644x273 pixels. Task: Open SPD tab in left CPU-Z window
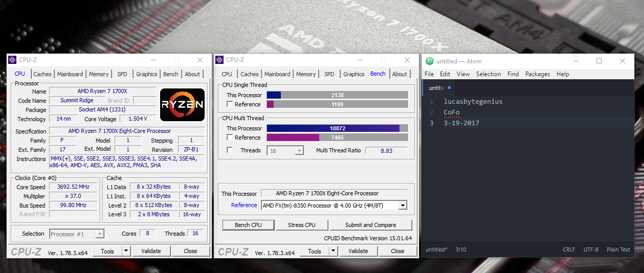point(122,74)
